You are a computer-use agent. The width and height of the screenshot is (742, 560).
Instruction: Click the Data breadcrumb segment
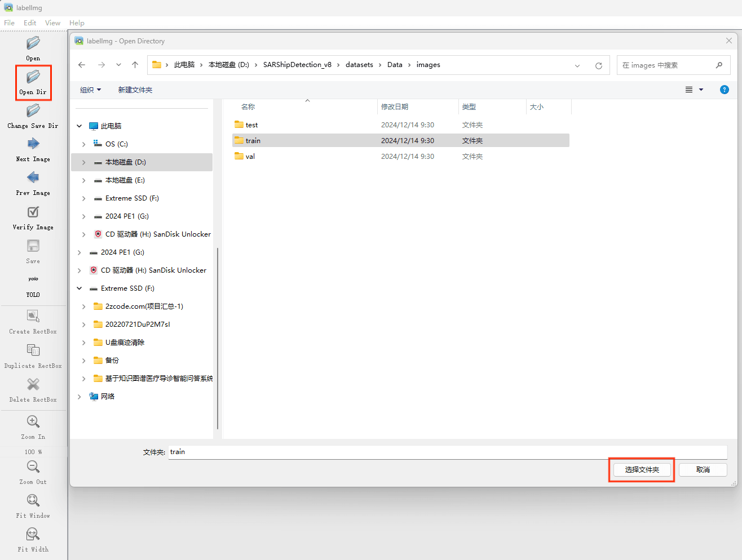pos(395,65)
